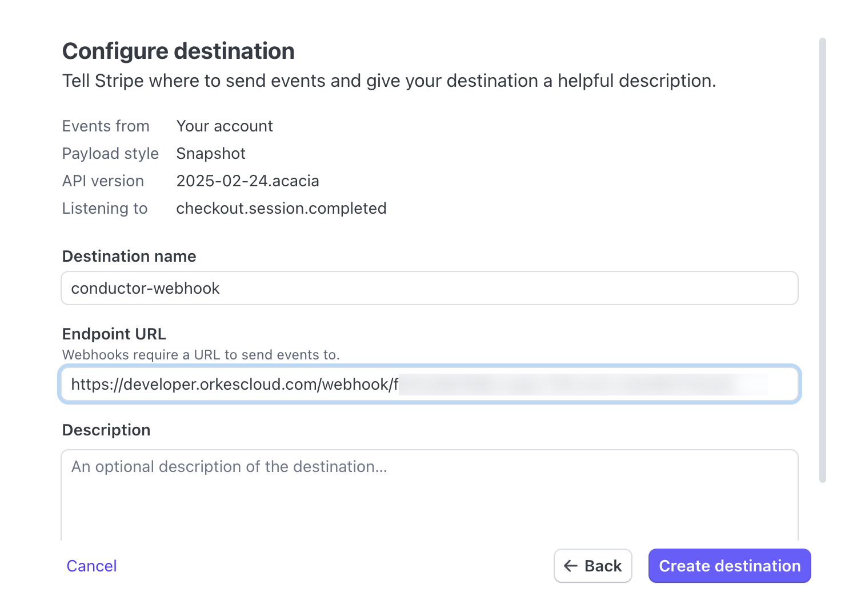865x616 pixels.
Task: Select the conductor-webhook text in the name field
Action: tap(145, 288)
